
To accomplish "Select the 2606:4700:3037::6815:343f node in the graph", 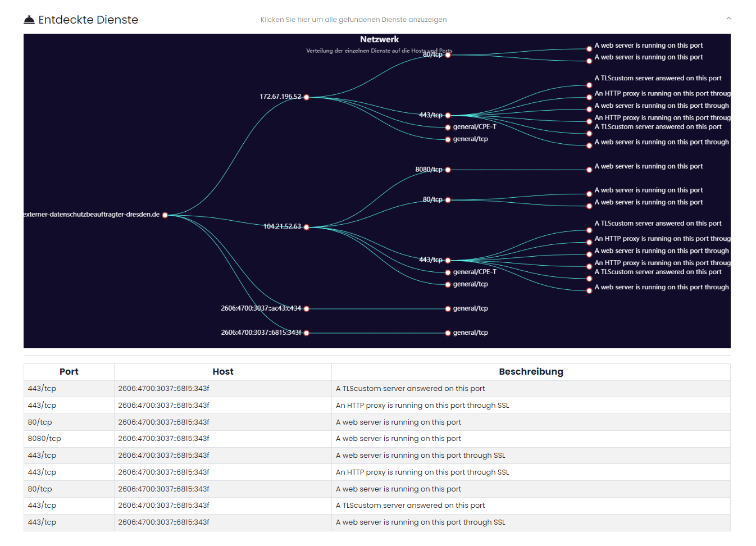I will tap(307, 333).
